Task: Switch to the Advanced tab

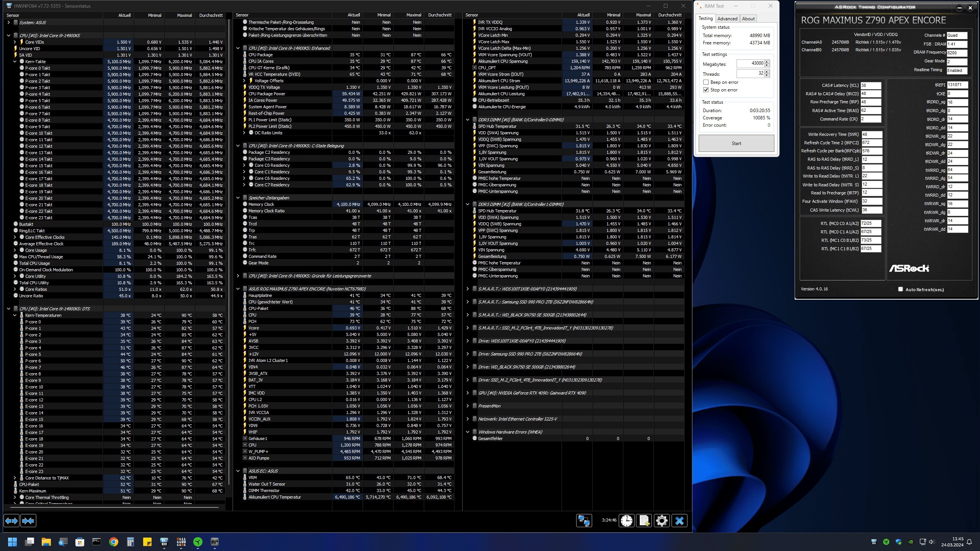Action: tap(727, 18)
